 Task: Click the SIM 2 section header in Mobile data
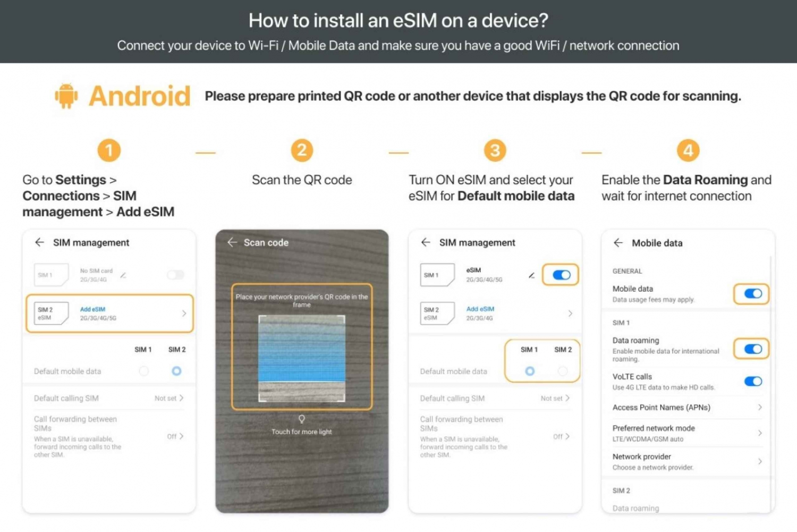tap(621, 491)
